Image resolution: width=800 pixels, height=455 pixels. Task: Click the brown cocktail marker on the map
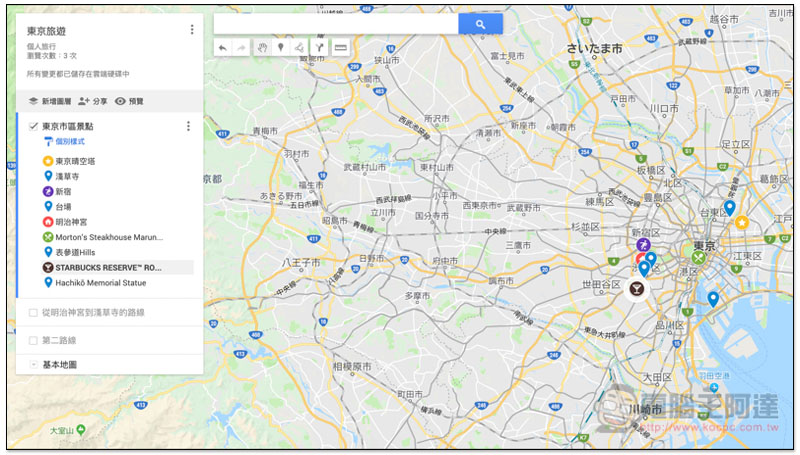(636, 289)
